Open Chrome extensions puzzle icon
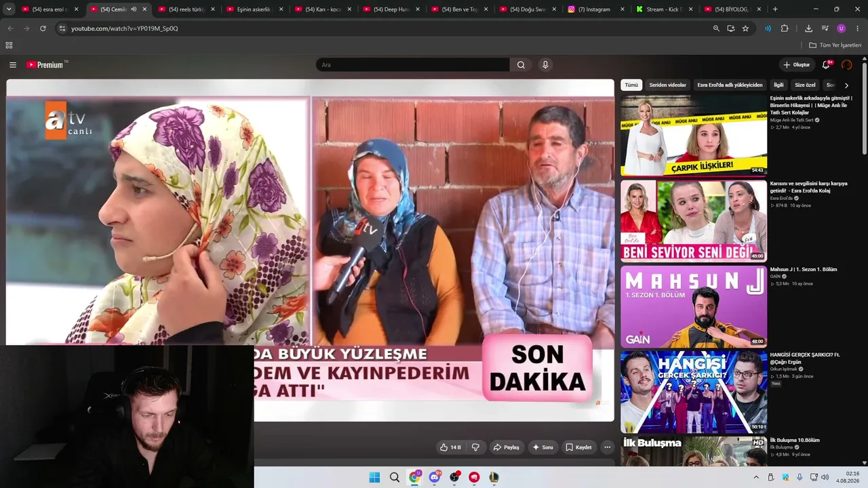The image size is (868, 488). tap(785, 28)
